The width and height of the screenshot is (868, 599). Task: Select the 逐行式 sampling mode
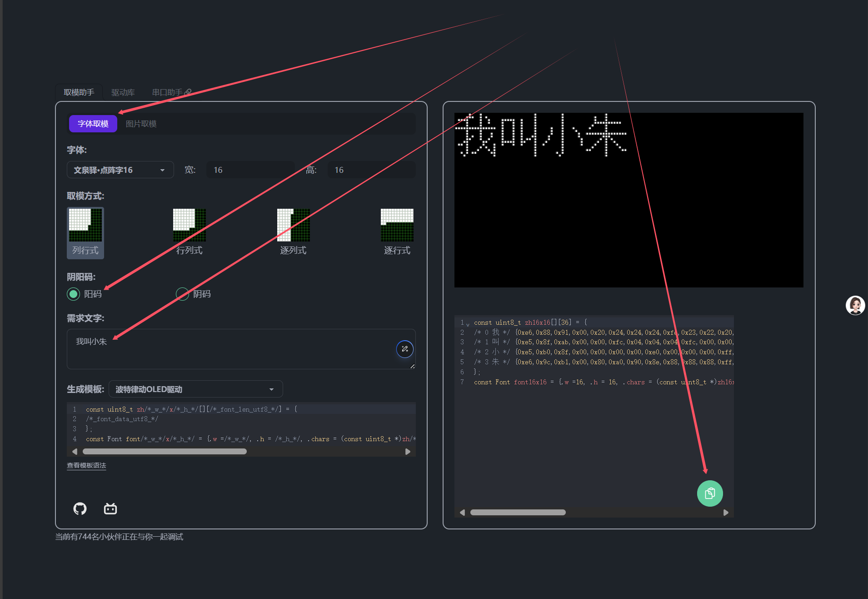pos(397,233)
